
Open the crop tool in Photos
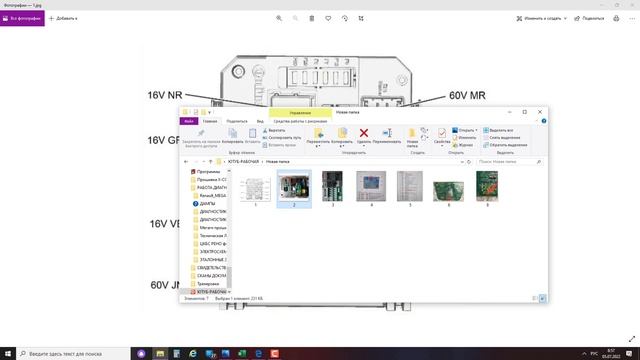[361, 18]
